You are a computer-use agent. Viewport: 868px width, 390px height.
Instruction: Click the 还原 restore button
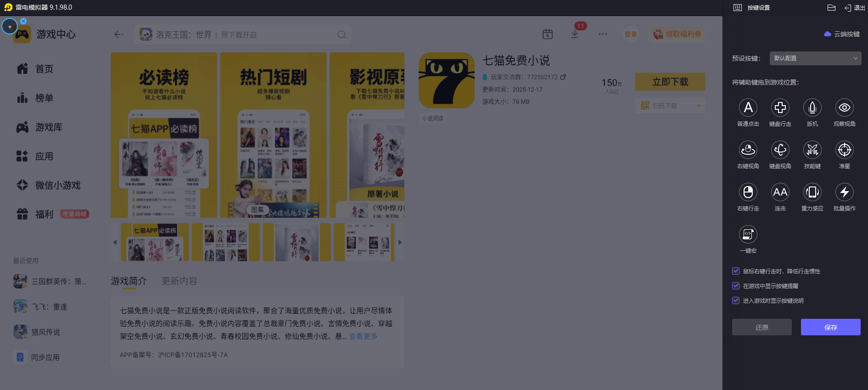tap(762, 327)
